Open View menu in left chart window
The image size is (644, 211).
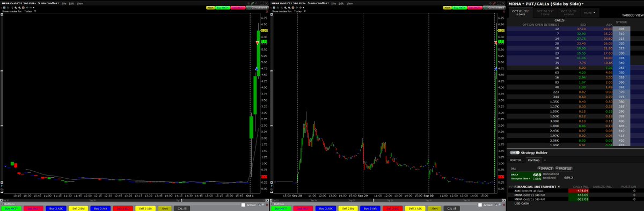pos(80,3)
